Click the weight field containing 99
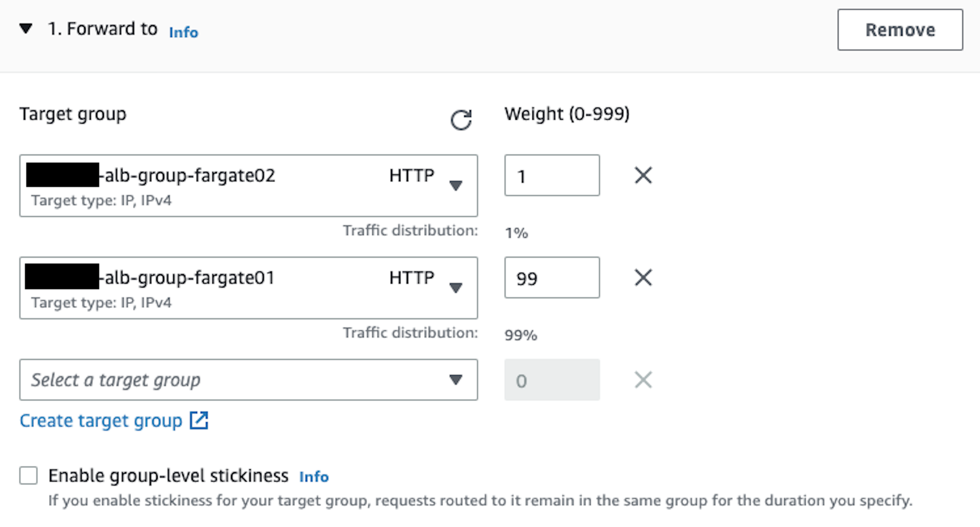The image size is (980, 527). (x=552, y=277)
